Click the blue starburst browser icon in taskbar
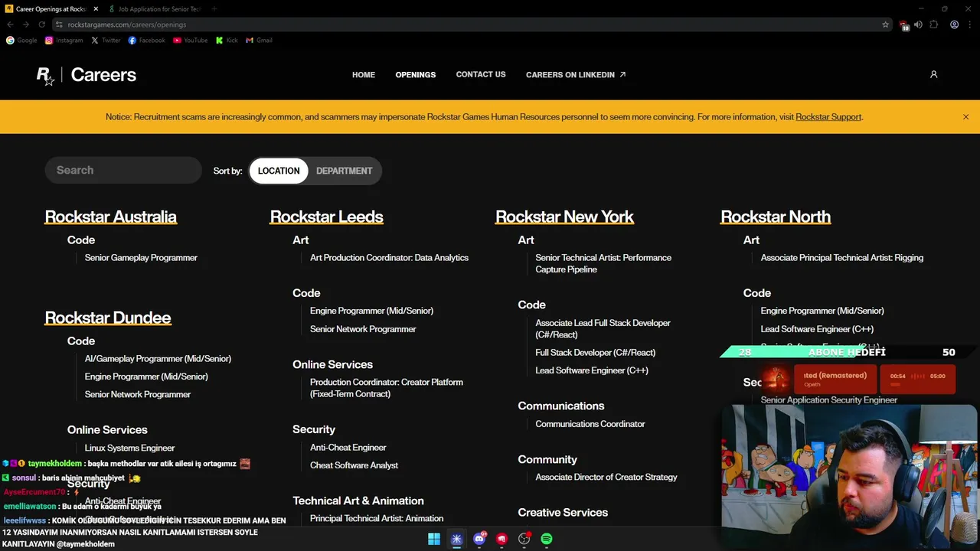Screen dimensions: 980x551 point(456,539)
